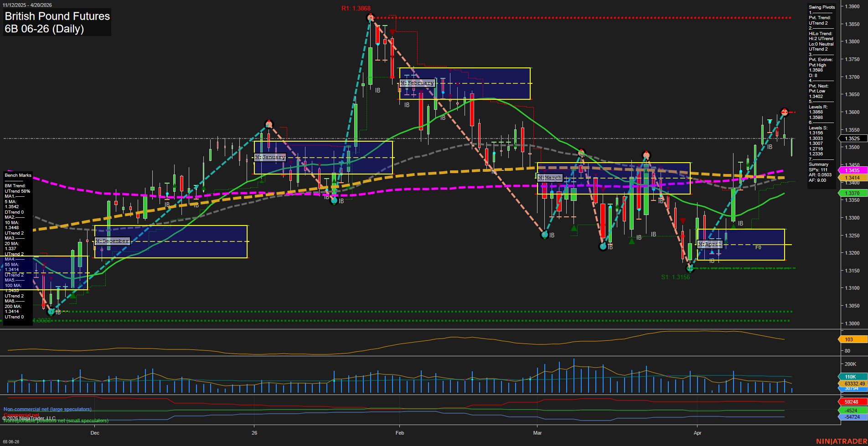The height and width of the screenshot is (446, 868).
Task: Collapse the Bench Marks panel header
Action: 17,175
